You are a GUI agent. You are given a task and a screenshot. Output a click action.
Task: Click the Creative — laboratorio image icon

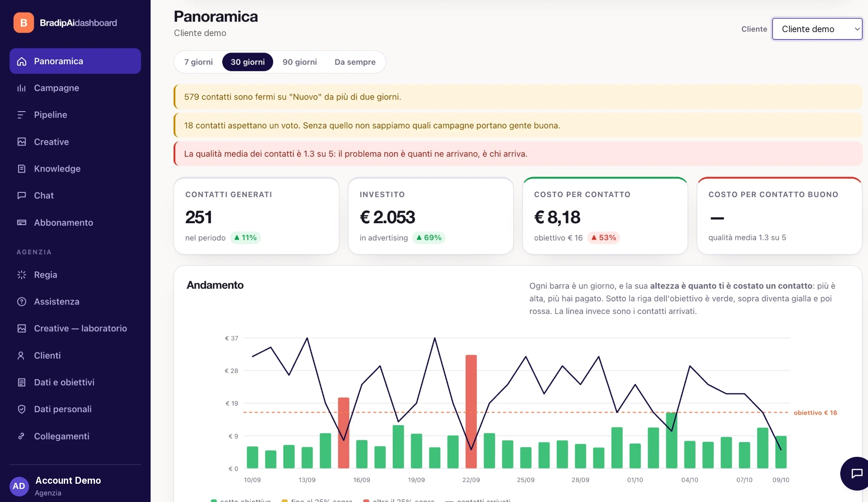pyautogui.click(x=22, y=329)
